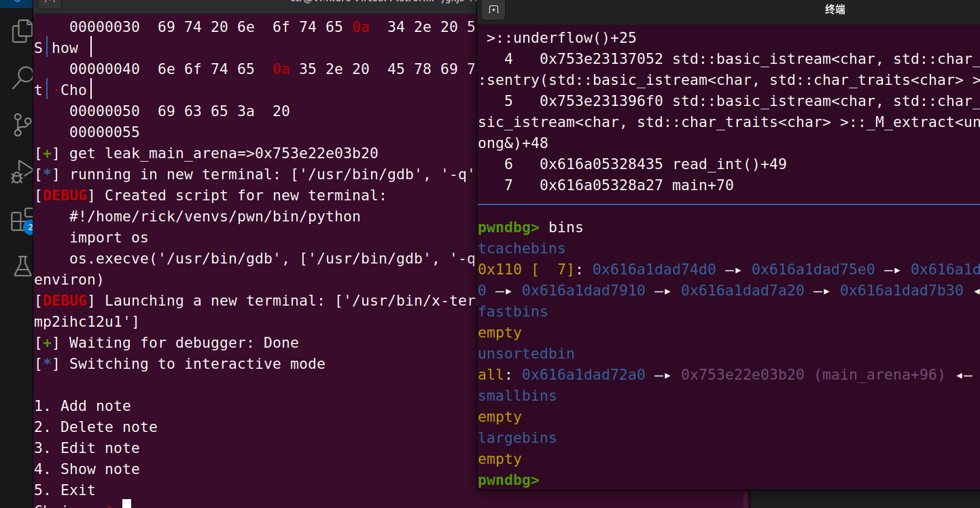The width and height of the screenshot is (980, 508).
Task: Click the "4. Show note" menu line
Action: (x=87, y=469)
